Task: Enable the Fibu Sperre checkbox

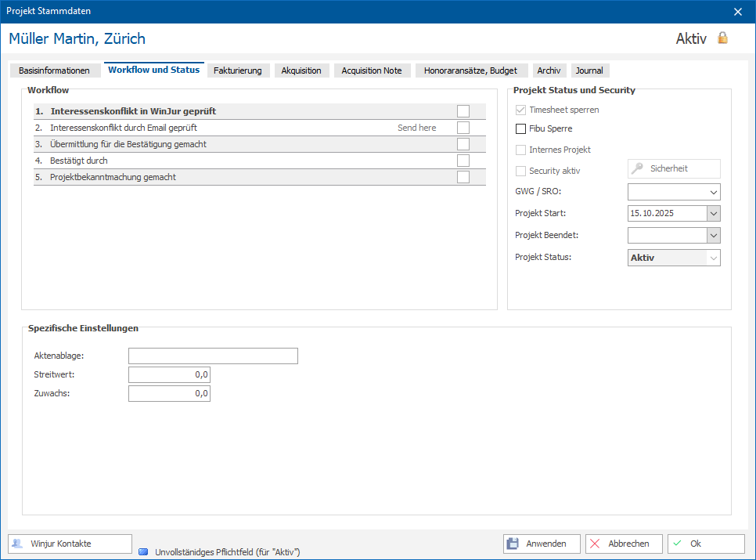Action: click(520, 128)
